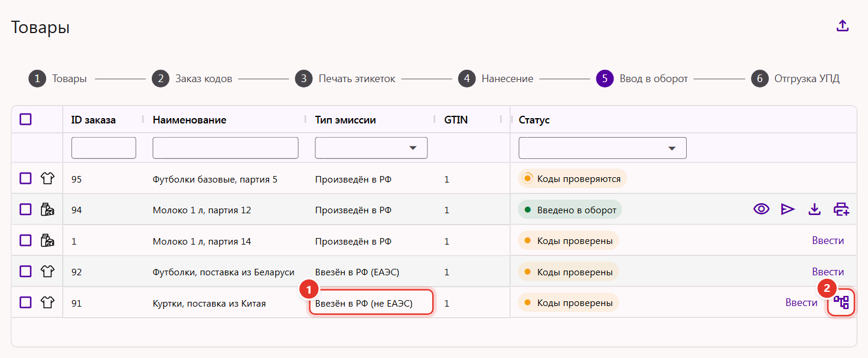Click the milk carton icon for order 1

click(47, 240)
